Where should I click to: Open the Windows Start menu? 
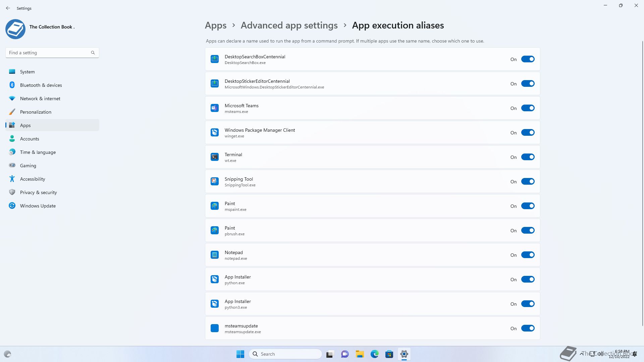click(x=240, y=354)
